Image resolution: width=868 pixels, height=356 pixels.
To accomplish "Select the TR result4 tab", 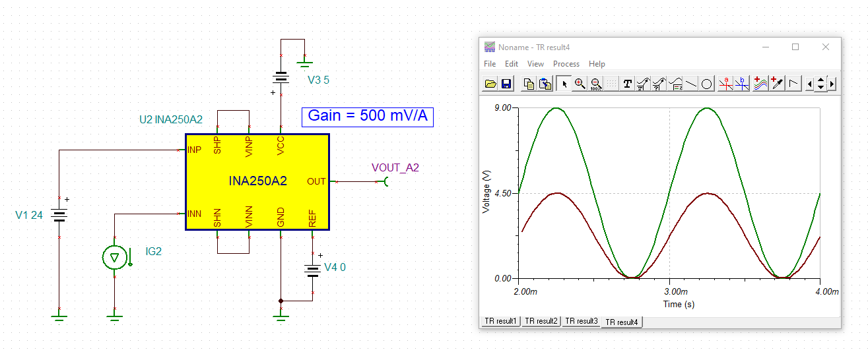I will [x=622, y=322].
